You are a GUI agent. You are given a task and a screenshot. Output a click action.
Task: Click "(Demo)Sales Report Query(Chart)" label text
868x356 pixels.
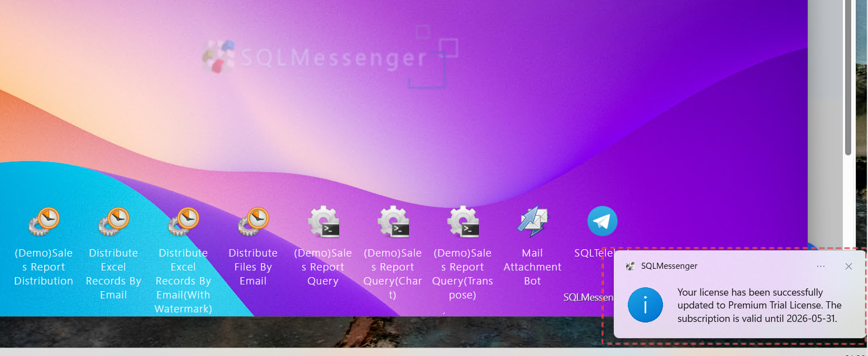pos(393,274)
